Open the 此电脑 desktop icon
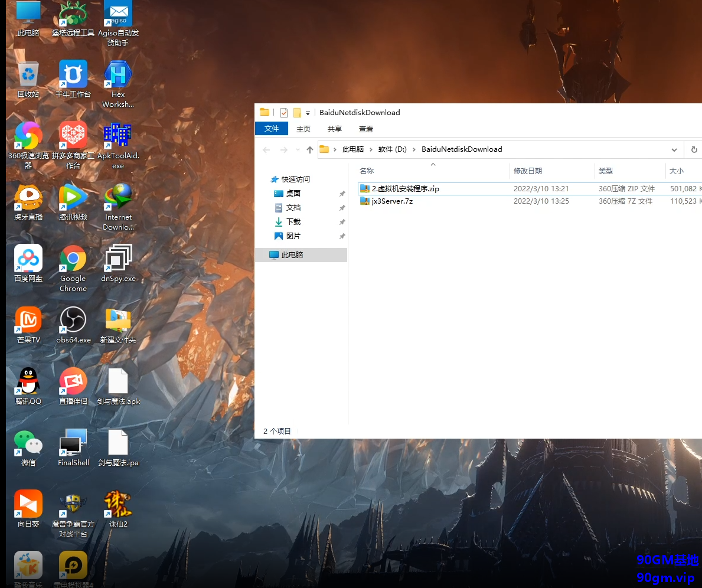 coord(28,19)
